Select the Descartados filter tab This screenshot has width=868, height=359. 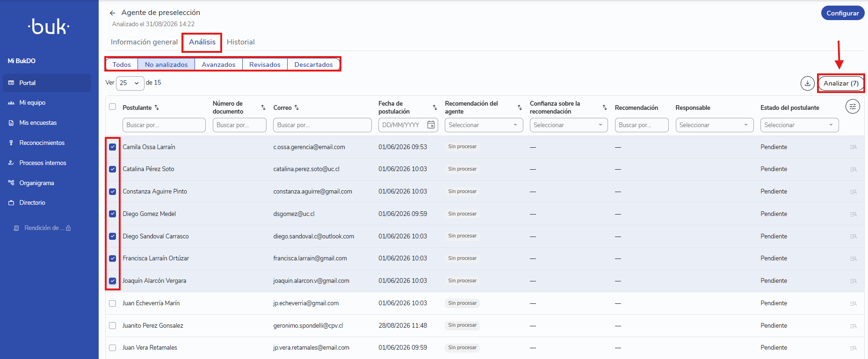pyautogui.click(x=313, y=65)
